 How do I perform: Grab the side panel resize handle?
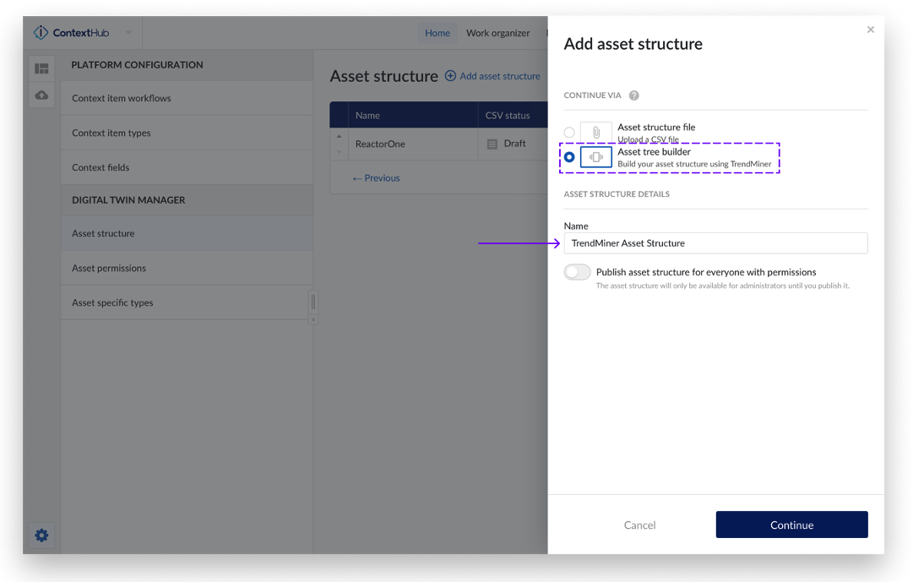313,302
